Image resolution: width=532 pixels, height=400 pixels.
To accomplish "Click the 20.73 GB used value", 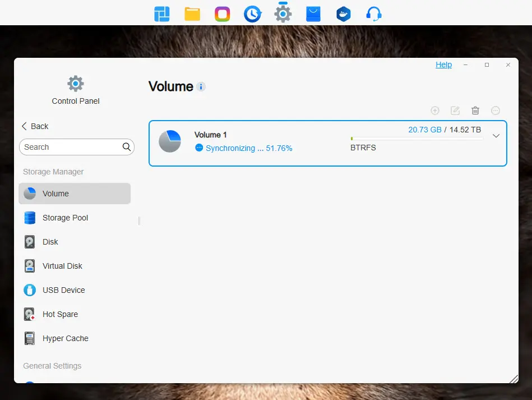I will pyautogui.click(x=425, y=130).
